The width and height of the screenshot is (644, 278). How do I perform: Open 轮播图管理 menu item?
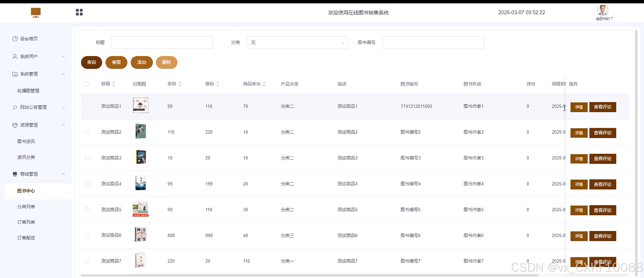pyautogui.click(x=28, y=91)
